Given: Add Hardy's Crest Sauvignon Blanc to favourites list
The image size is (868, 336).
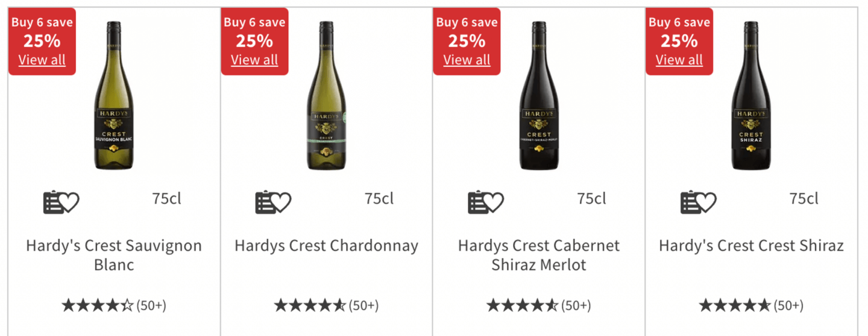Looking at the screenshot, I should (x=61, y=202).
